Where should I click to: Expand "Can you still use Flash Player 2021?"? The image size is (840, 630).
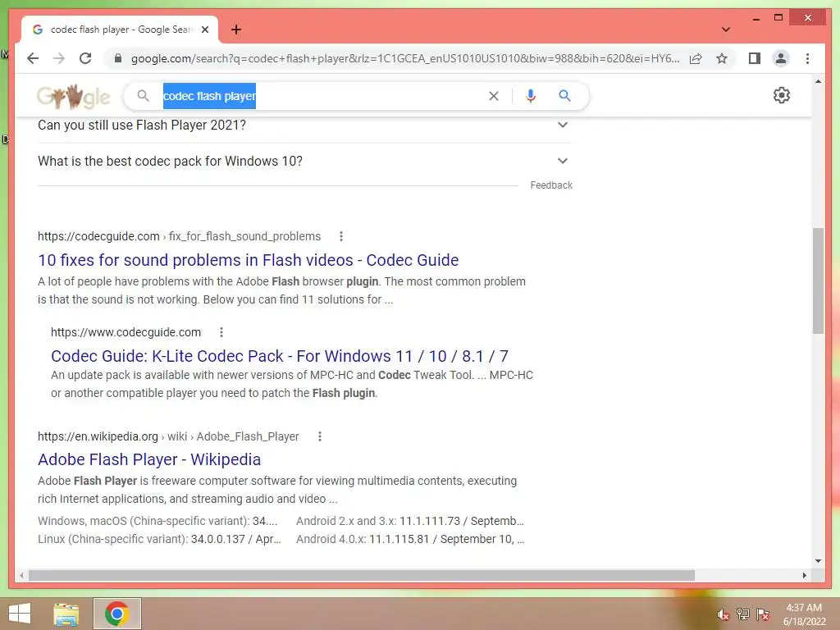coord(304,125)
